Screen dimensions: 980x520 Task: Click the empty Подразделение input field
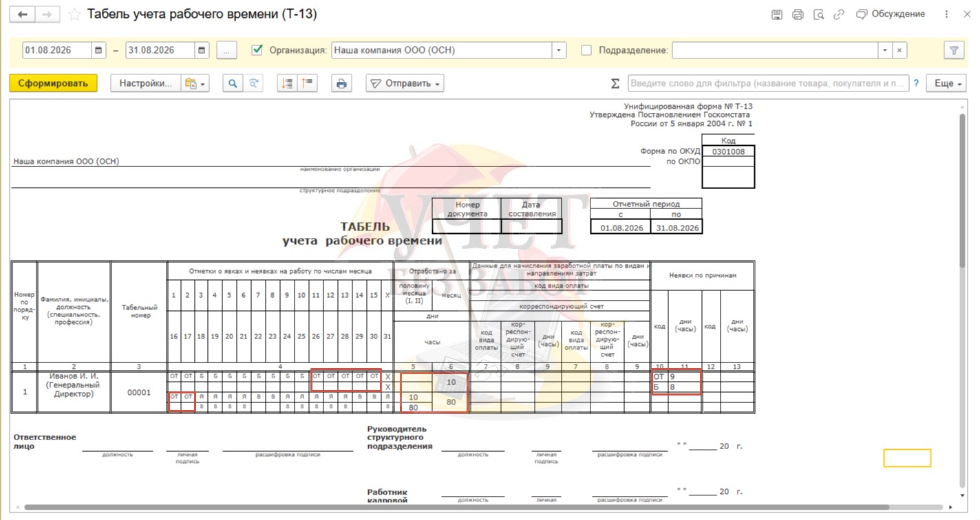[x=775, y=50]
